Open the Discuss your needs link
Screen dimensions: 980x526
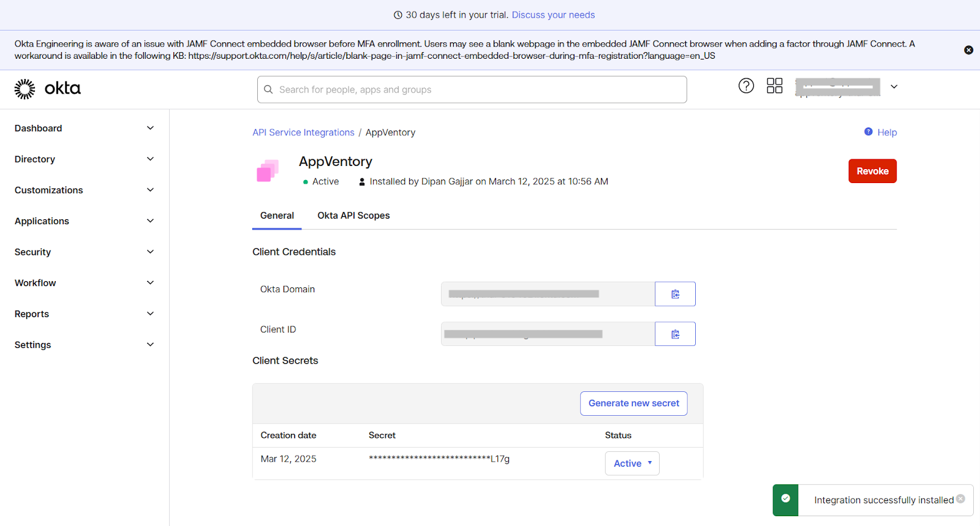coord(553,15)
